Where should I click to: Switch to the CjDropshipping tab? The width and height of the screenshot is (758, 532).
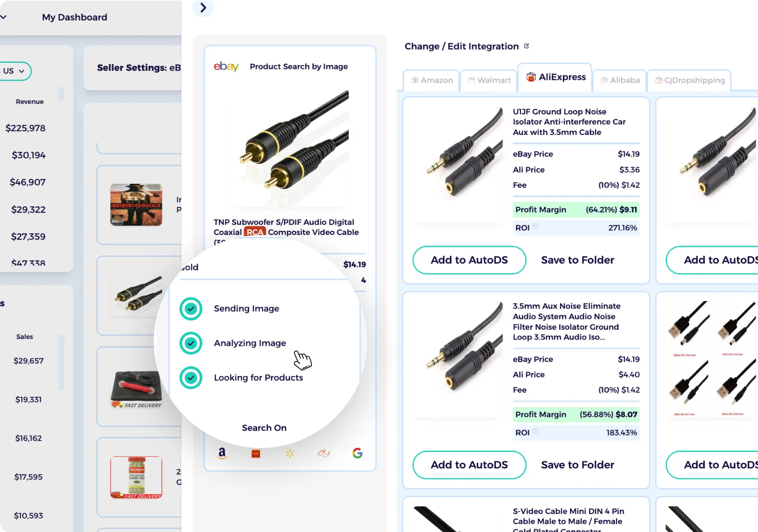pyautogui.click(x=690, y=80)
